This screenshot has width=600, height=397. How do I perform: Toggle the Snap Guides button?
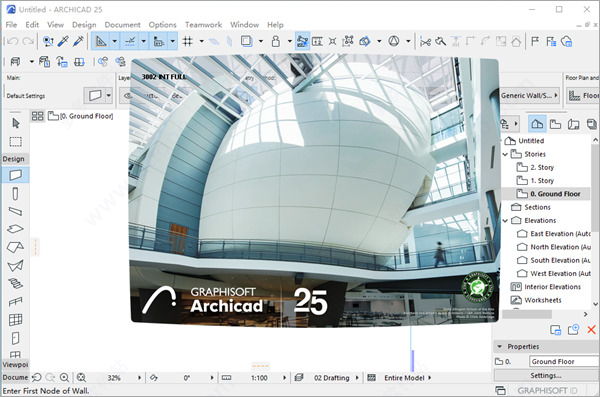tap(130, 41)
